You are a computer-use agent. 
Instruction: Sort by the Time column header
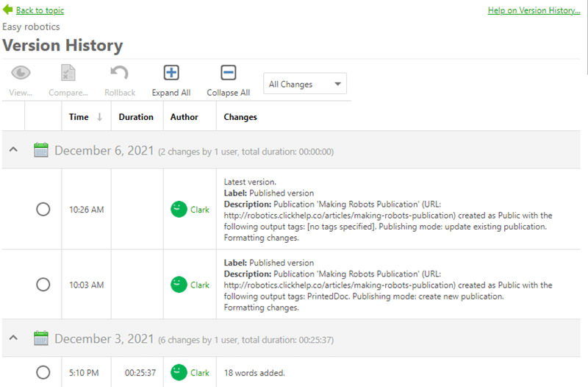[79, 117]
